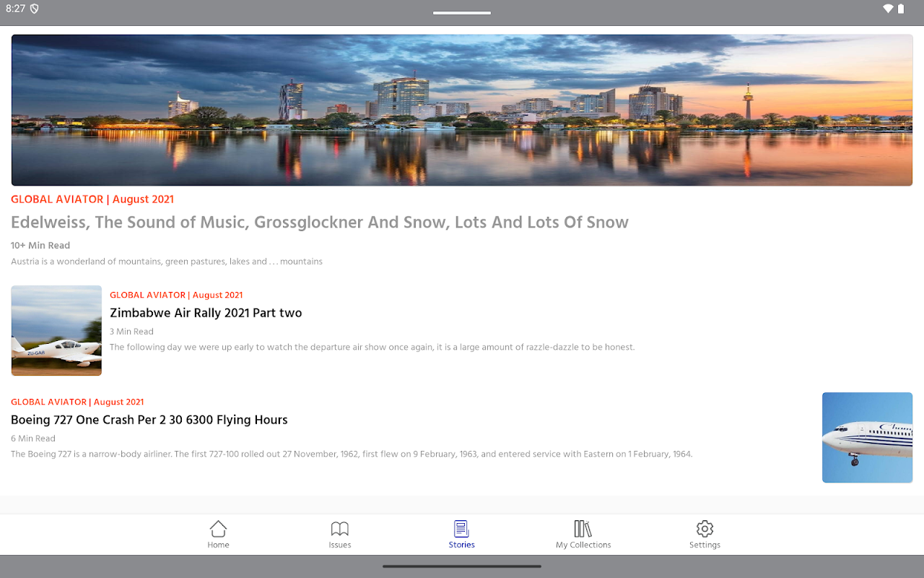Tap the 8:27 clock in status bar

(x=15, y=9)
